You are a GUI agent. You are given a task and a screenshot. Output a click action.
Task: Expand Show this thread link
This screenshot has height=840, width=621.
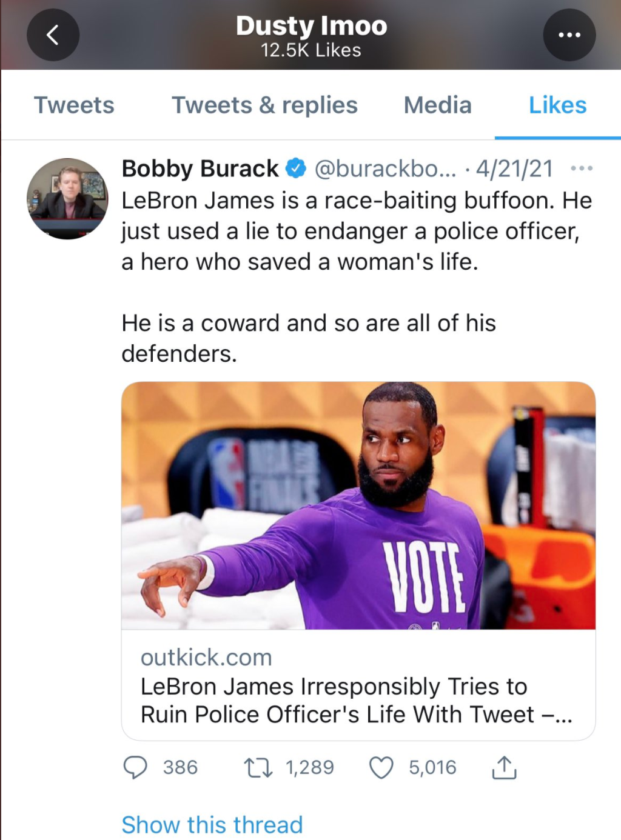point(212,824)
